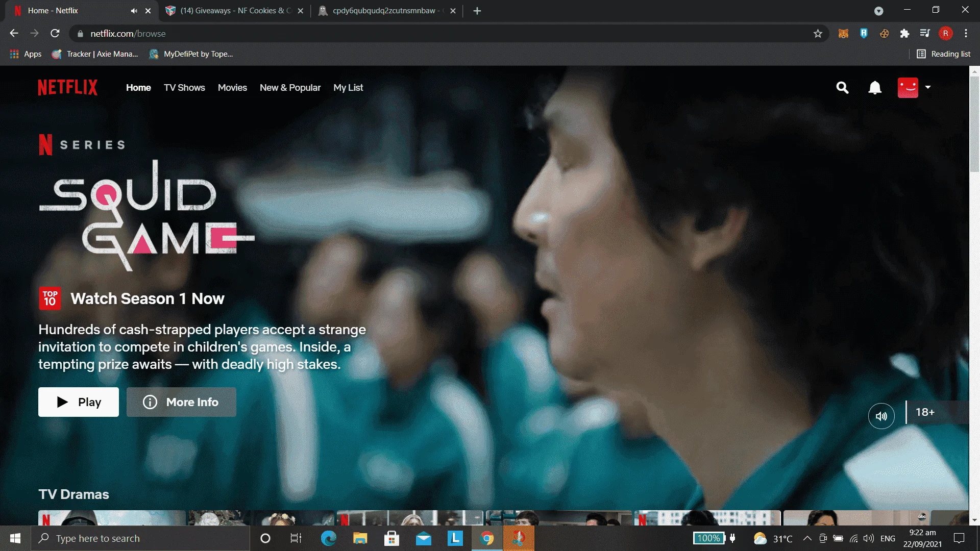The image size is (980, 551).
Task: Expand the profile dropdown caret
Action: point(928,87)
